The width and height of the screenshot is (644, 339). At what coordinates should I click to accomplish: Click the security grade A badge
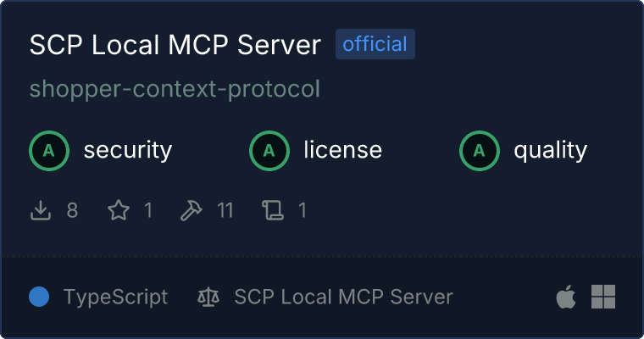[x=49, y=151]
